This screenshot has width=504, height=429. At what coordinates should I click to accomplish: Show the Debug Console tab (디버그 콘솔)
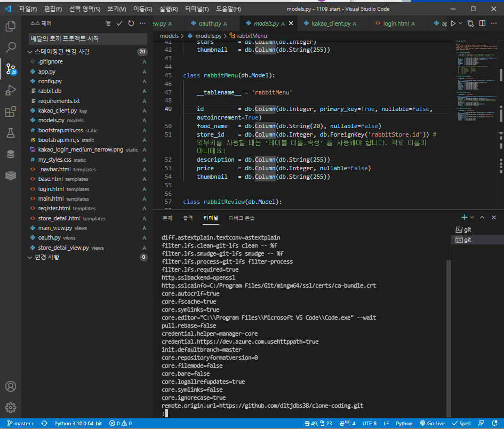242,218
